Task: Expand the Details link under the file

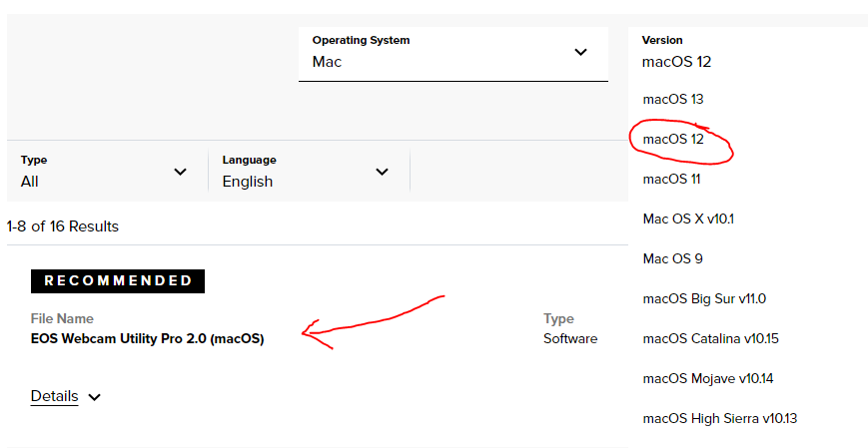Action: pos(54,396)
